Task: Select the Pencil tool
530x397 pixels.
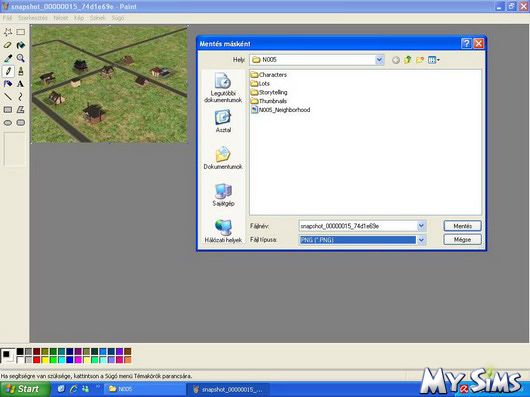Action: pos(8,71)
